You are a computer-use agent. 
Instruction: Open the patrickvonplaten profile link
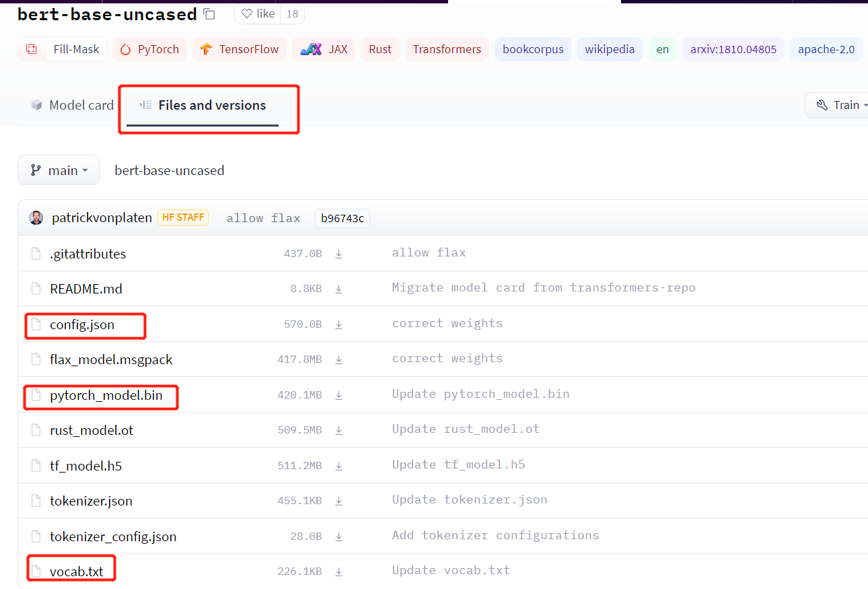(x=102, y=217)
